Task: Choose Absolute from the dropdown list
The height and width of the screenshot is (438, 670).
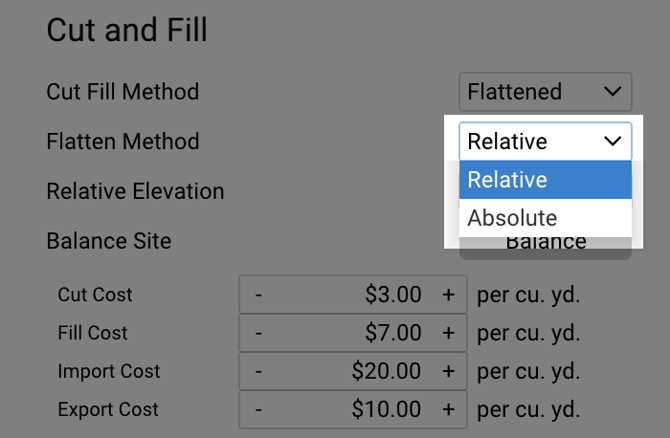Action: pyautogui.click(x=545, y=218)
